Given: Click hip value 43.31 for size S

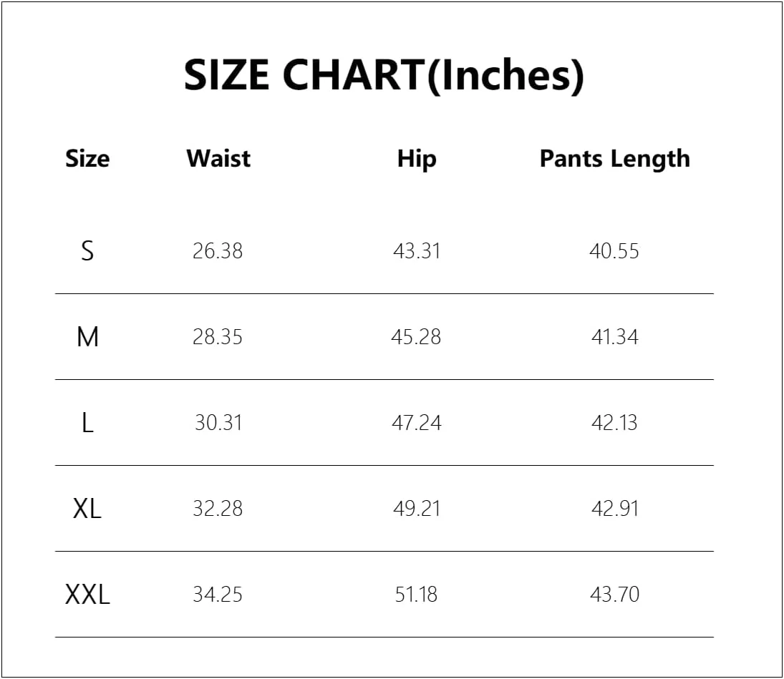Looking at the screenshot, I should click(417, 251).
